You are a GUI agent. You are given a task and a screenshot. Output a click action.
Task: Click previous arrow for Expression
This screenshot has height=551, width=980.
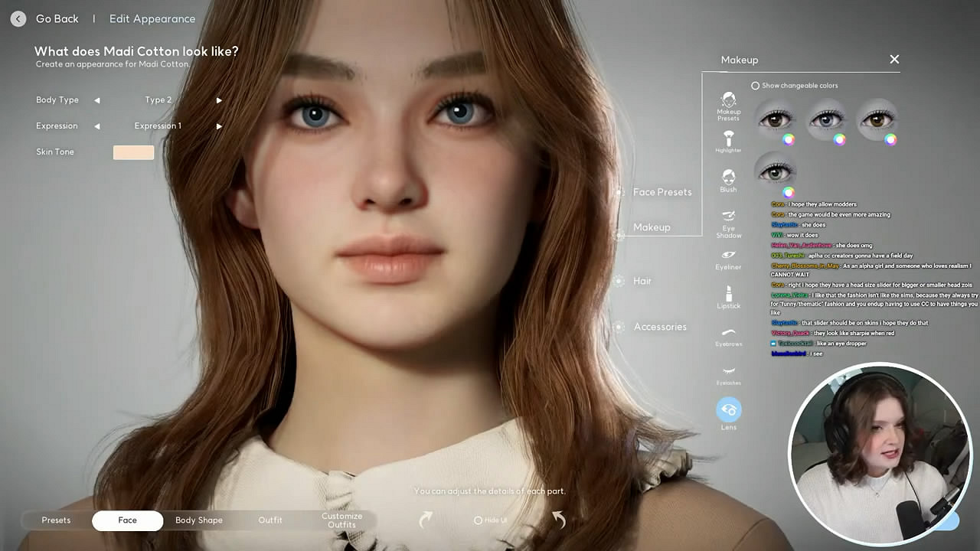click(x=97, y=126)
